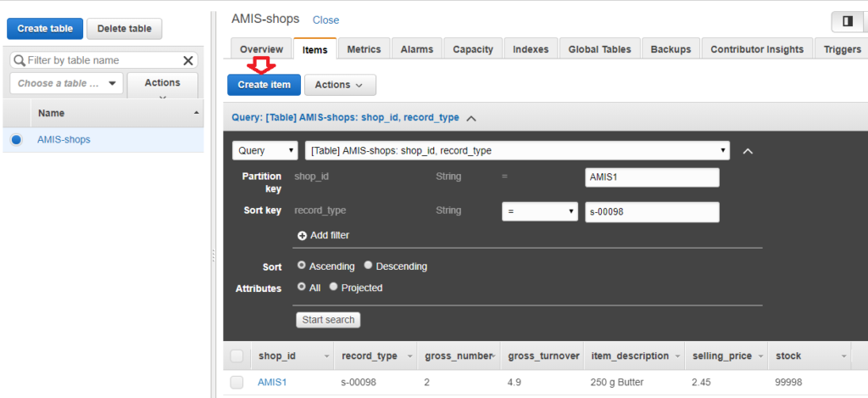
Task: Expand the Choose a table group dropdown
Action: pyautogui.click(x=66, y=83)
